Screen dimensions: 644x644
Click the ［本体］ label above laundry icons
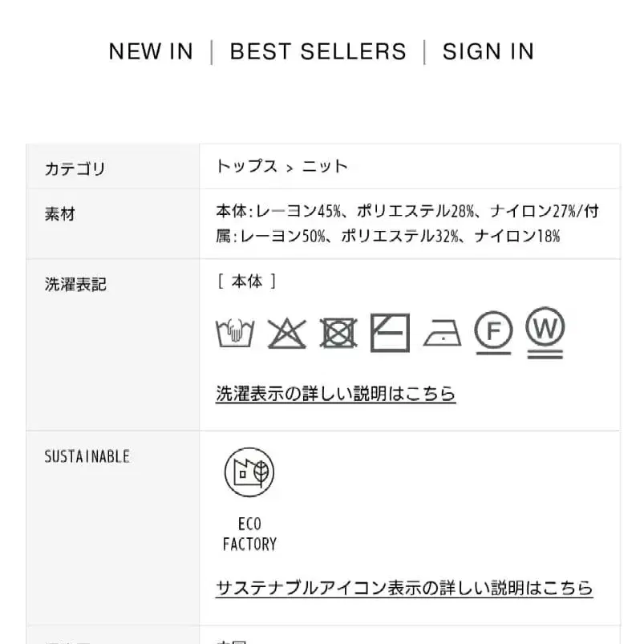(x=247, y=281)
